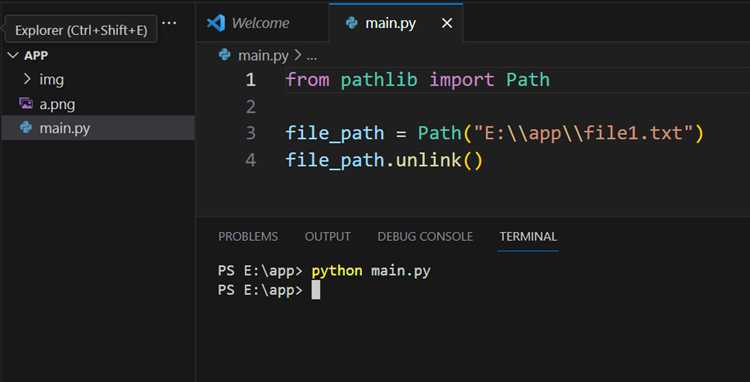Select the main.py editor tab

click(x=396, y=23)
